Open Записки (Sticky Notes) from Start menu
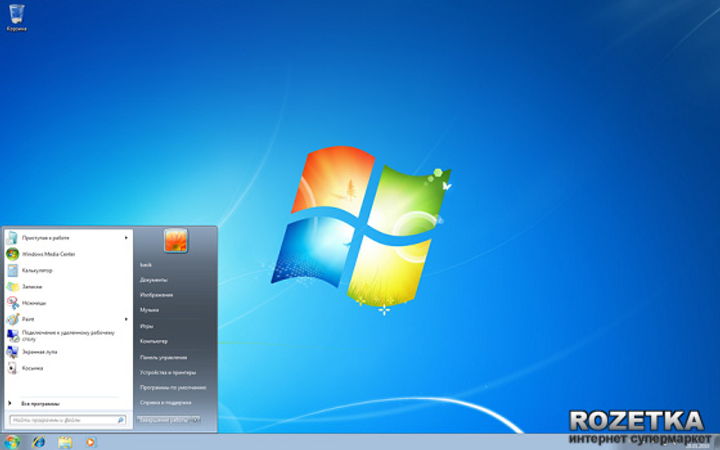The width and height of the screenshot is (720, 450). click(x=68, y=287)
